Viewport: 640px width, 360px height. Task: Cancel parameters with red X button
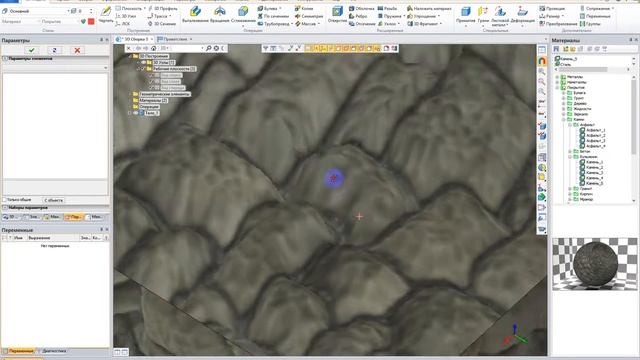click(77, 50)
